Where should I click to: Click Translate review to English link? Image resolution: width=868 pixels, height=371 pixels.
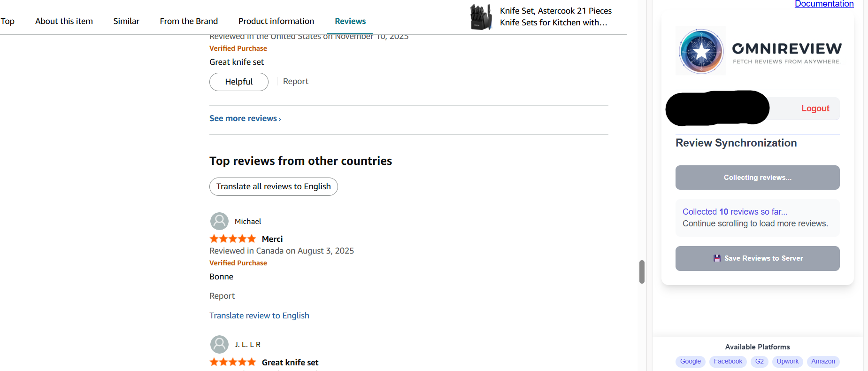point(259,316)
